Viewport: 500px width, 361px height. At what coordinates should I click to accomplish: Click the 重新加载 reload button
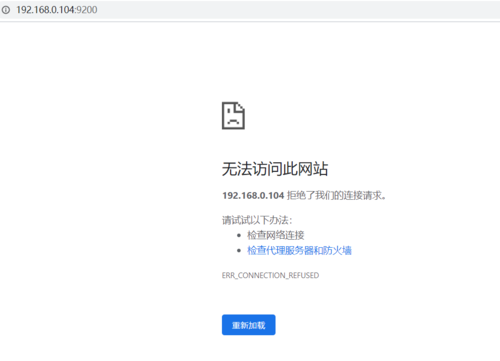(x=249, y=325)
